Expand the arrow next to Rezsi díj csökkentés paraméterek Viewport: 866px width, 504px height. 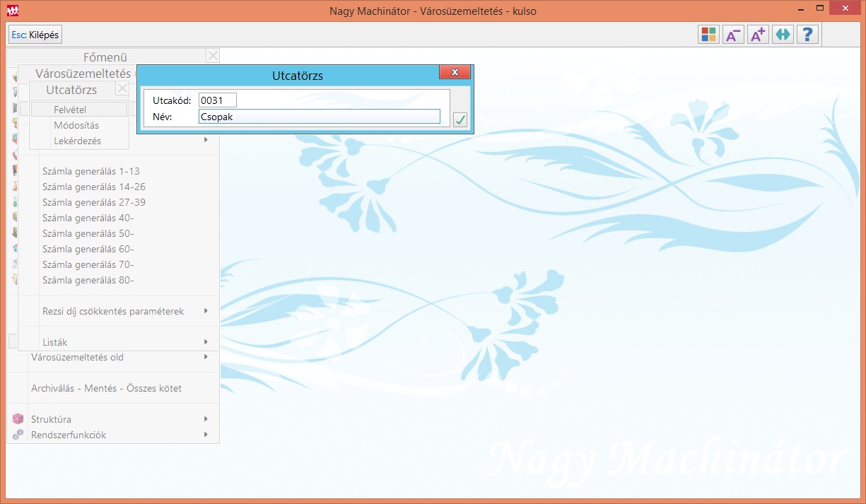pyautogui.click(x=206, y=311)
